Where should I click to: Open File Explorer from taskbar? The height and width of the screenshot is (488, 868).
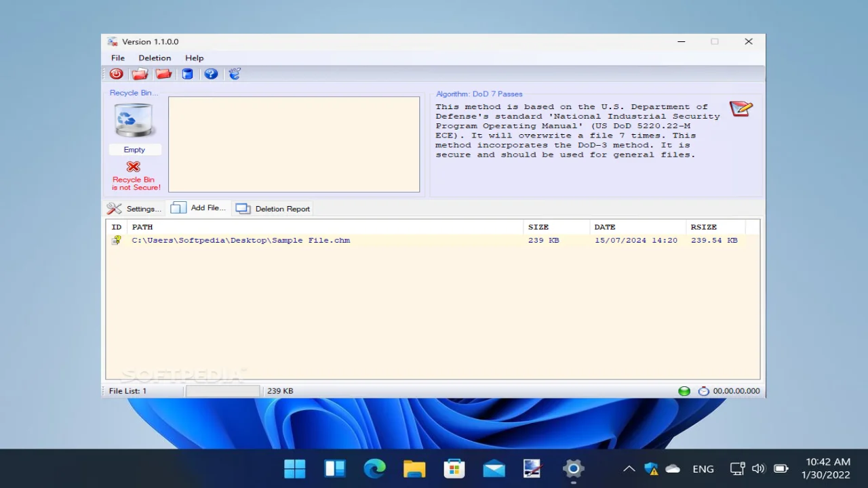pos(414,468)
